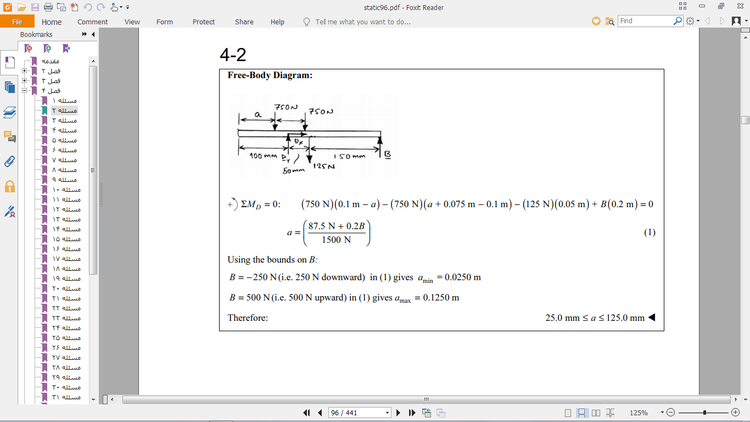Switch to facing pages view mode

click(595, 412)
